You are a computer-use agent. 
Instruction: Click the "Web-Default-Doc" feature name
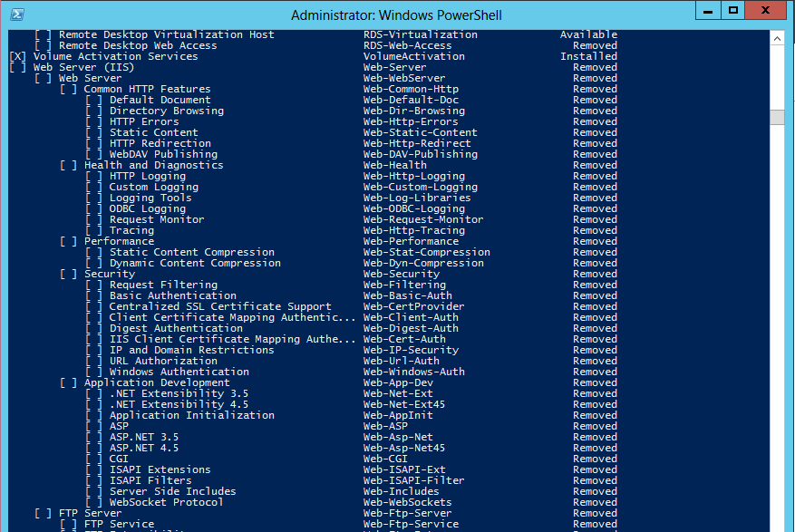coord(412,100)
